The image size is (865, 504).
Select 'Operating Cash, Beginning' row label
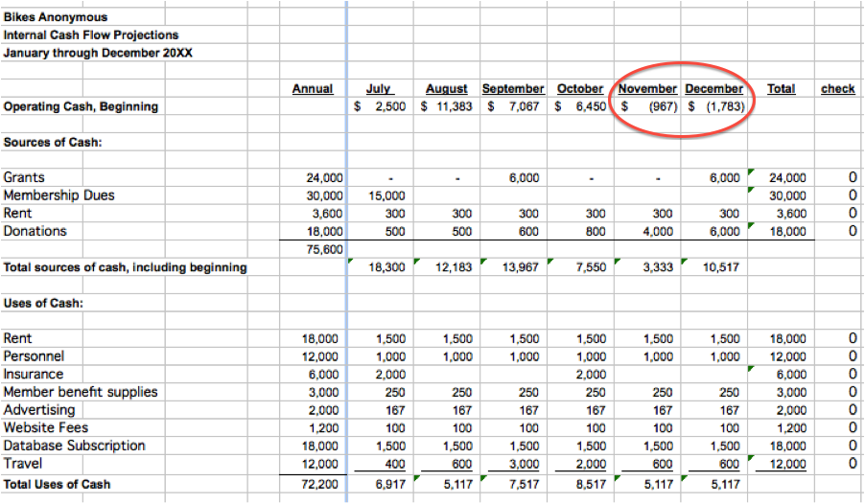click(x=82, y=106)
